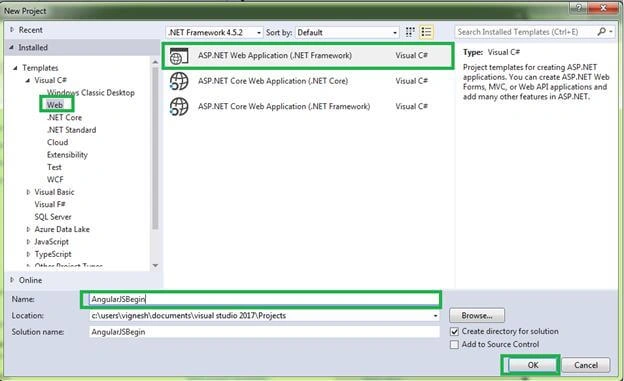Select ASP.NET Web Application (.NET Framework) row text
Image resolution: width=624 pixels, height=381 pixels.
[x=275, y=56]
